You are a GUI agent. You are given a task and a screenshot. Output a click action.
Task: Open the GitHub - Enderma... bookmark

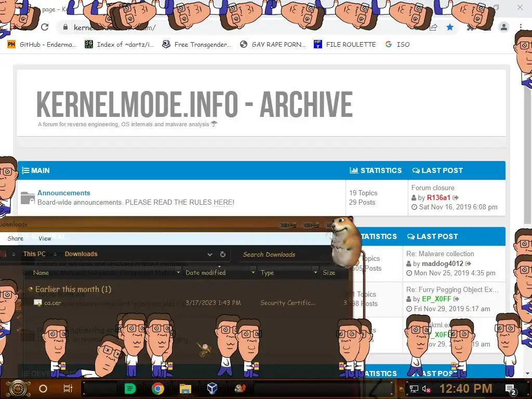(42, 45)
